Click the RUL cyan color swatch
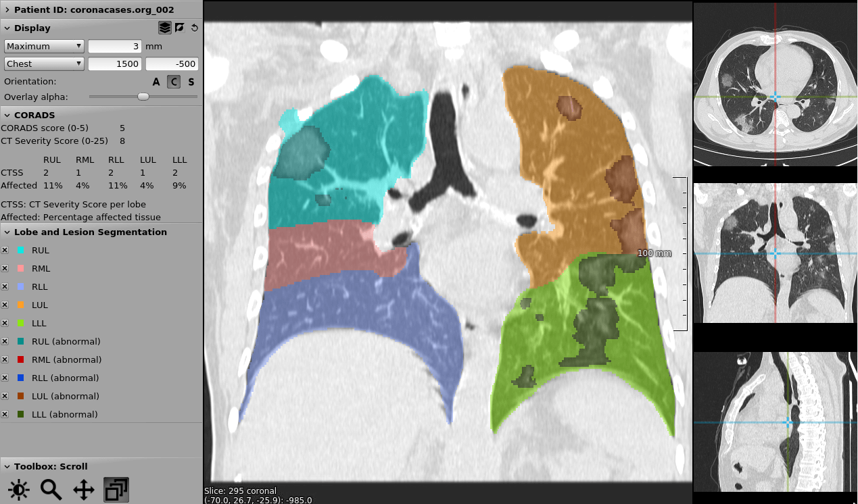The height and width of the screenshot is (504, 858). [x=21, y=250]
